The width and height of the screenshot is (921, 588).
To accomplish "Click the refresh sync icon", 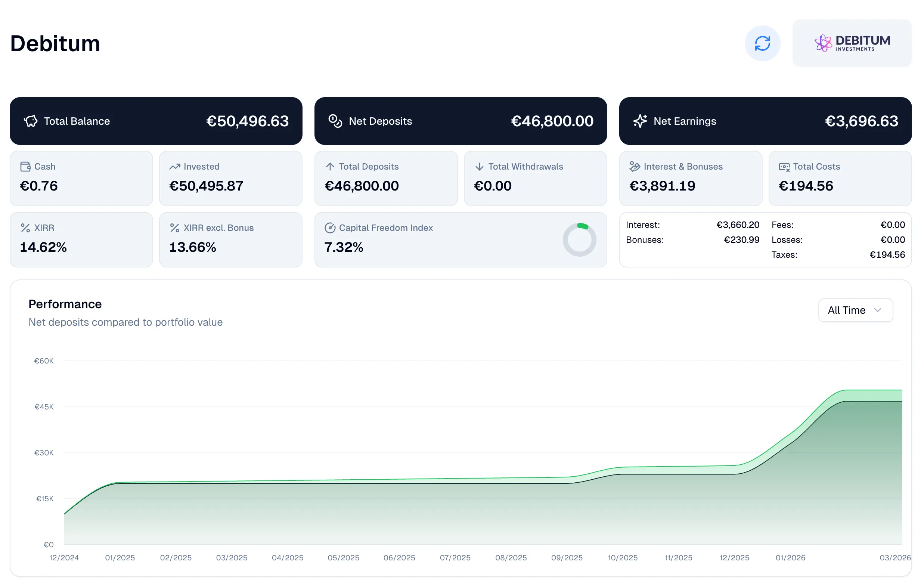I will tap(763, 43).
